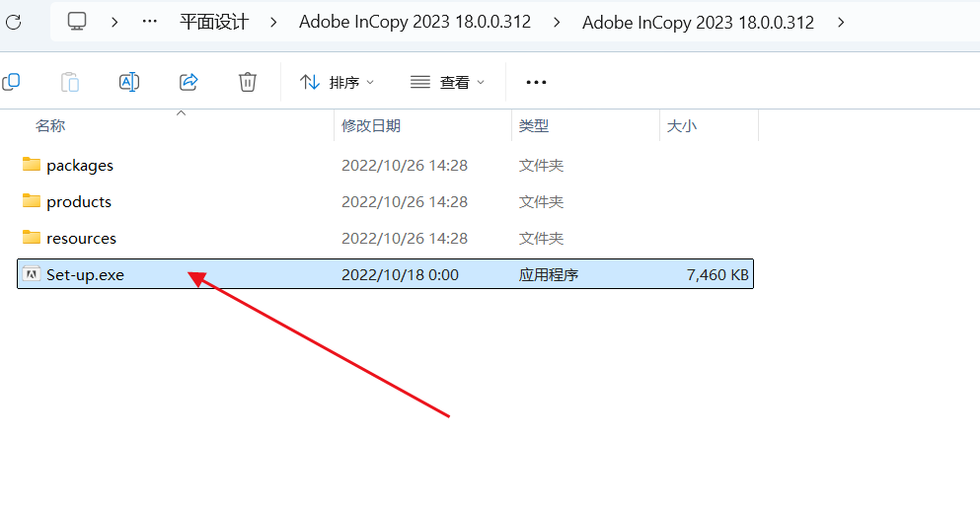The image size is (980, 513).
Task: Open the toolbar See more ellipsis menu
Action: coord(536,83)
